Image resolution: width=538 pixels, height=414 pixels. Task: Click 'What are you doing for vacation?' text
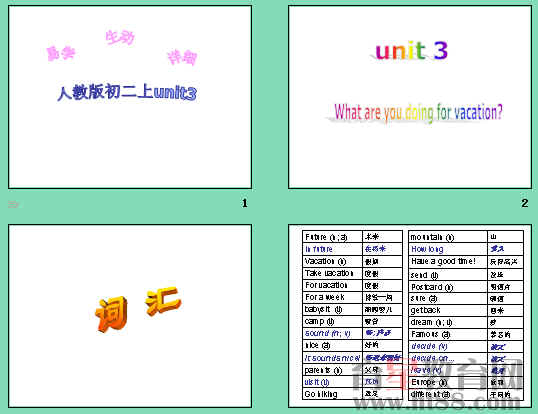(418, 113)
